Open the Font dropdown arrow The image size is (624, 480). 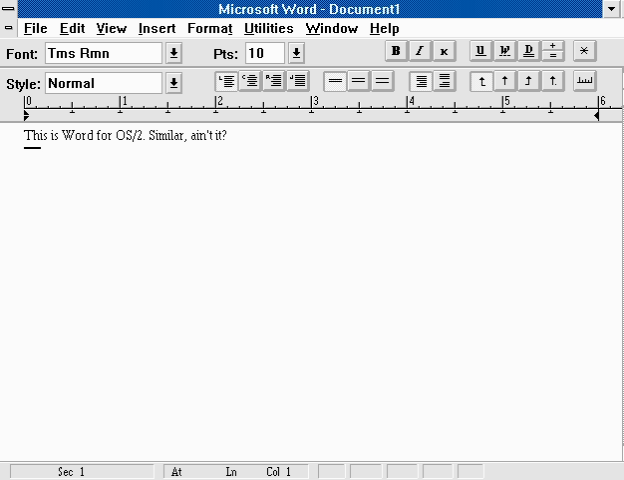click(174, 53)
